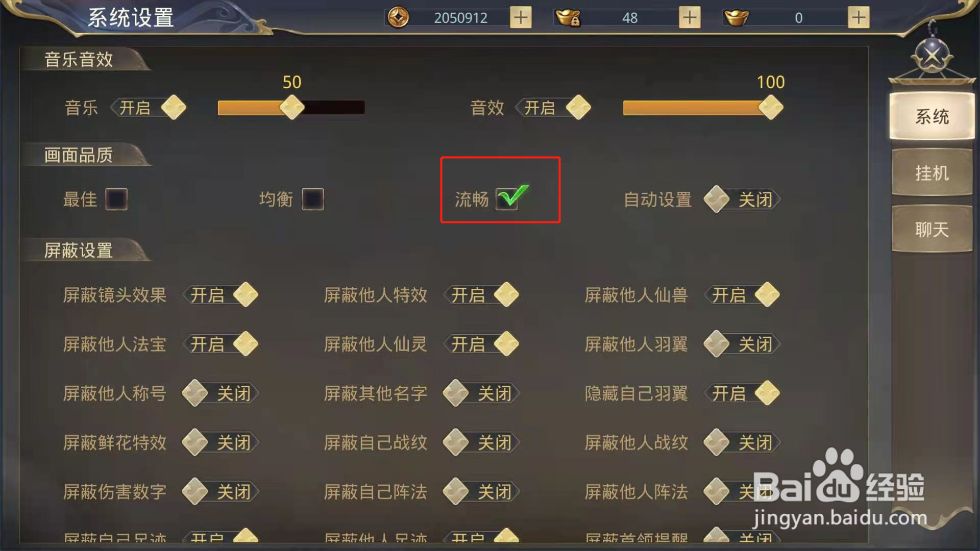The image size is (980, 551).
Task: Click the music volume slider track
Action: point(291,108)
